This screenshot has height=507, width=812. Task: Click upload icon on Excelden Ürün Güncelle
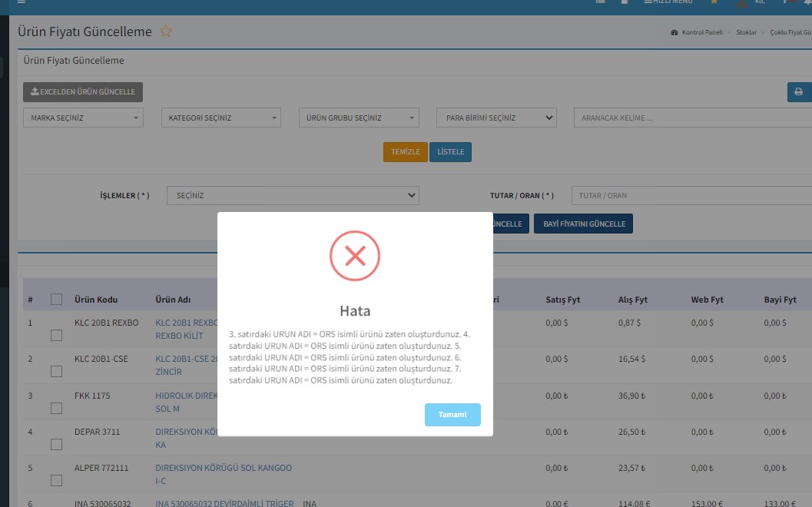(x=35, y=92)
